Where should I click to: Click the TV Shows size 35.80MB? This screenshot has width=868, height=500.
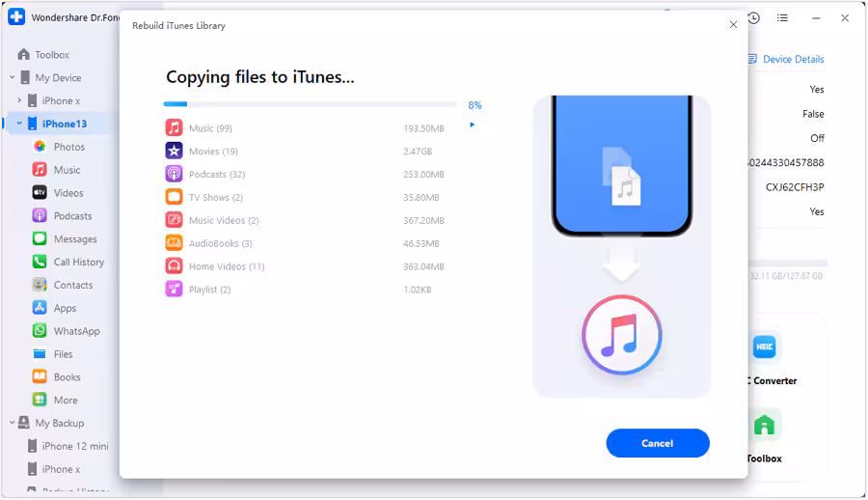point(421,197)
